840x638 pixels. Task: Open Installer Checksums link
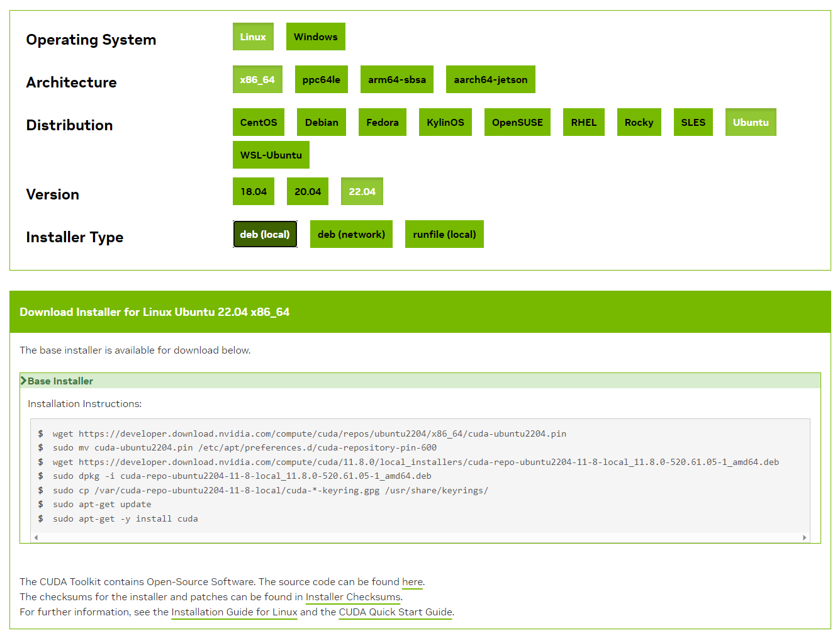[353, 597]
